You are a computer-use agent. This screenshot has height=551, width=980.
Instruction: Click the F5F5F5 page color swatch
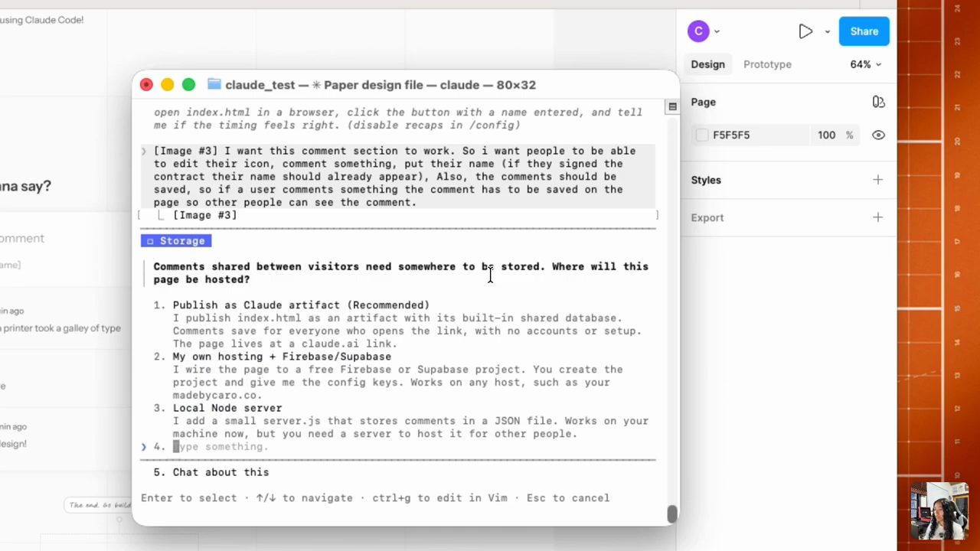(702, 135)
